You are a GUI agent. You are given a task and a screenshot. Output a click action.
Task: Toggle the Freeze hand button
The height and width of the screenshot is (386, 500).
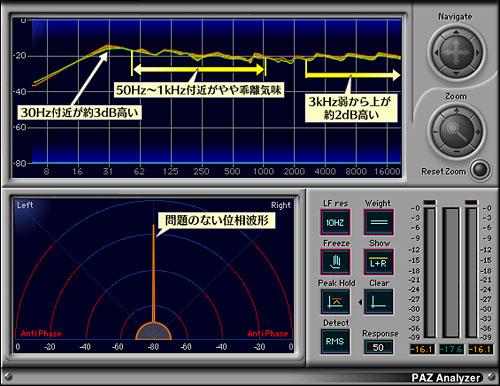point(335,262)
